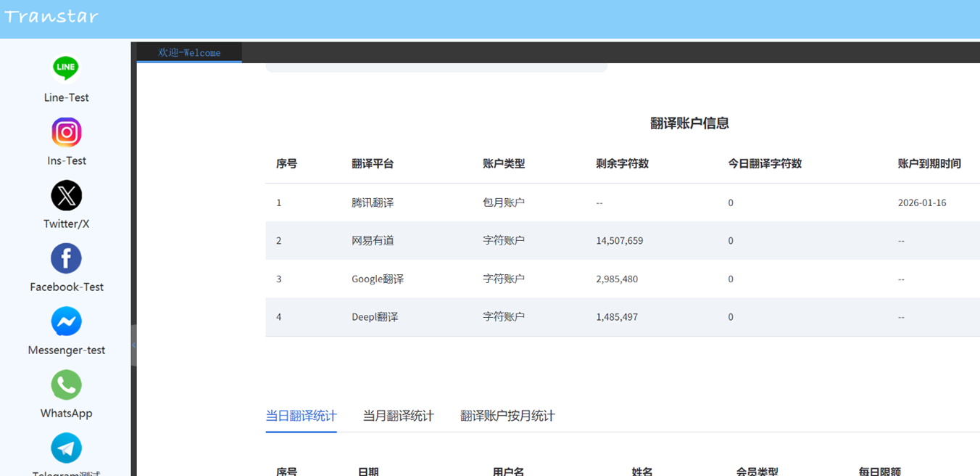Click the 欢迎-Welcome page tab
980x476 pixels.
click(187, 52)
